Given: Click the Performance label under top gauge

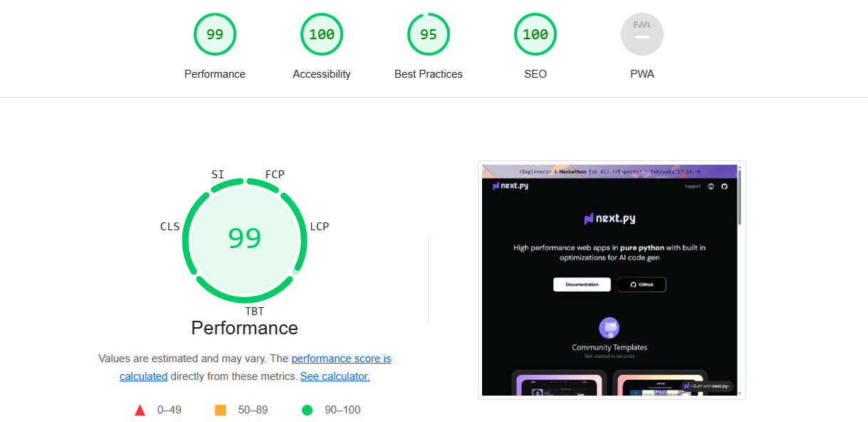Looking at the screenshot, I should click(215, 74).
